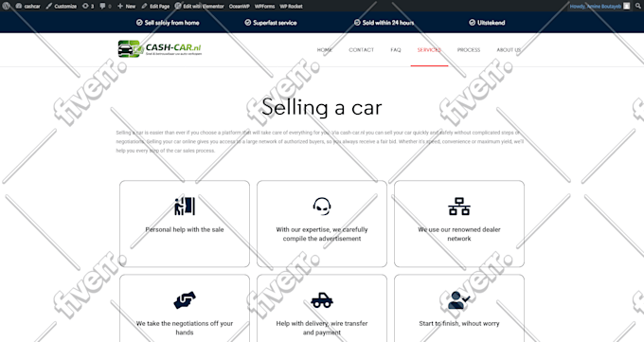Open the WPForms admin menu
644x342 pixels.
click(x=264, y=7)
